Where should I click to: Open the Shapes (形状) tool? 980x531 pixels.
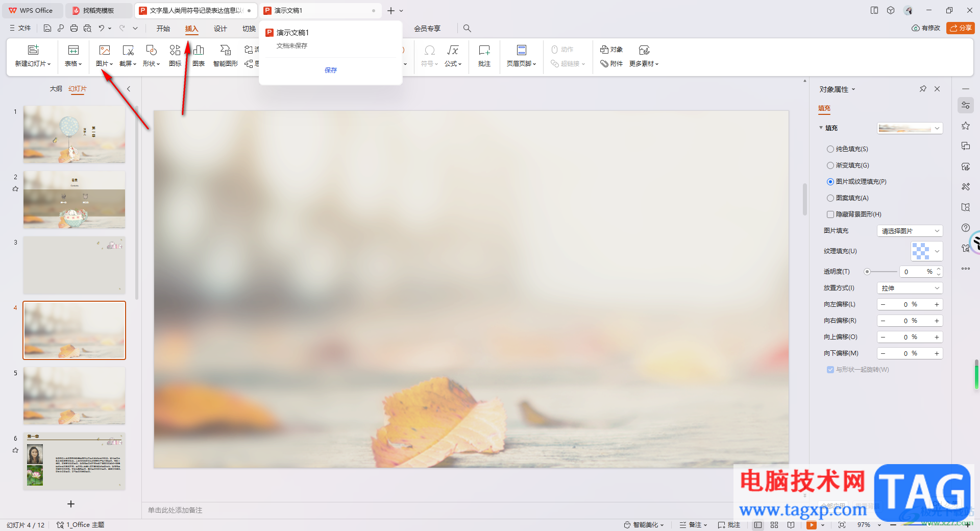click(152, 55)
